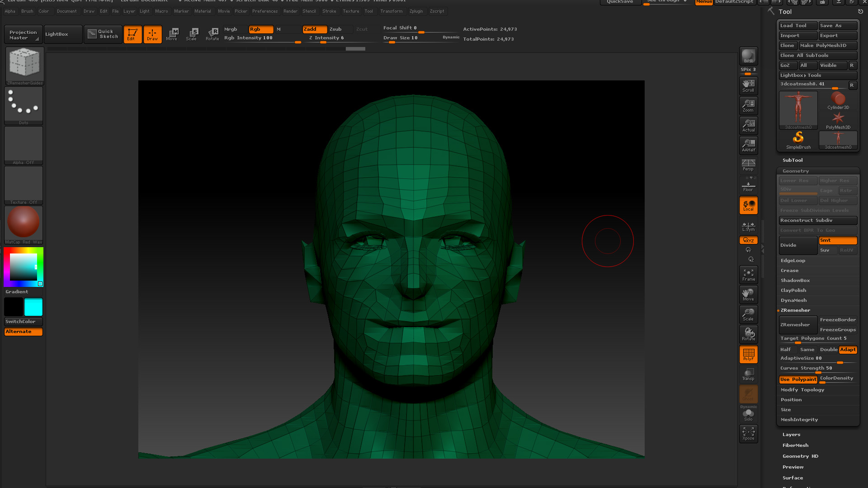This screenshot has width=868, height=488.
Task: Click the AAHalf zoom icon
Action: 748,145
